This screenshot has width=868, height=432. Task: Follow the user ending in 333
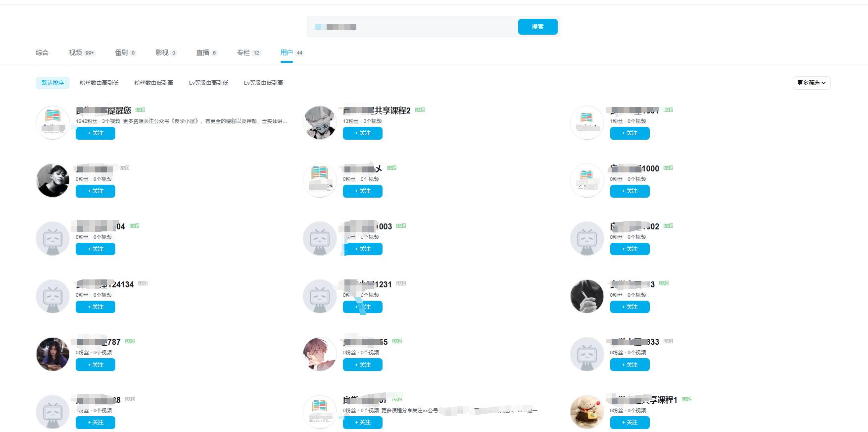pyautogui.click(x=630, y=365)
